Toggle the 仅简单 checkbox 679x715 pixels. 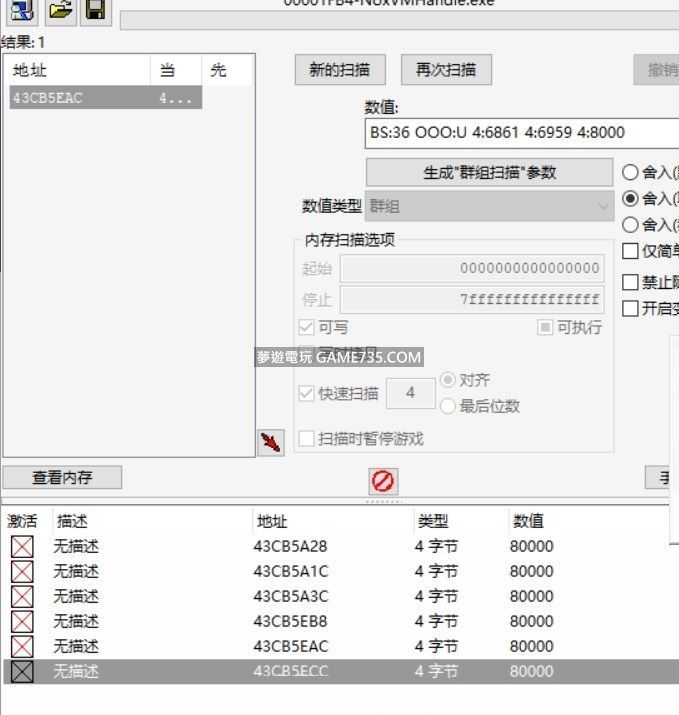click(x=630, y=251)
